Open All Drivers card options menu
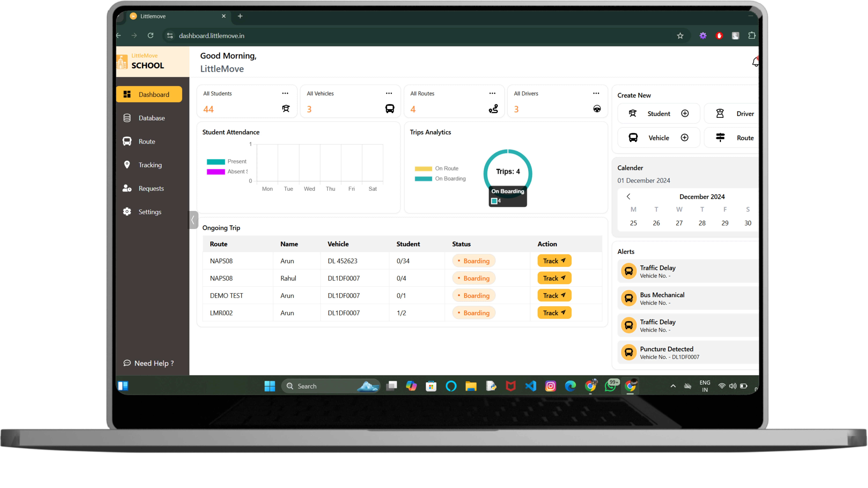 click(x=596, y=93)
